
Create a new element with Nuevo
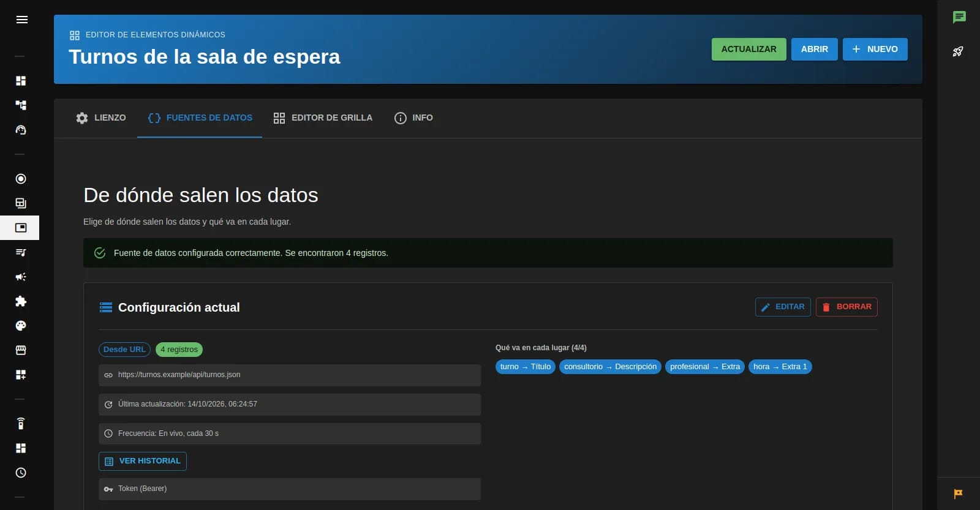point(875,49)
